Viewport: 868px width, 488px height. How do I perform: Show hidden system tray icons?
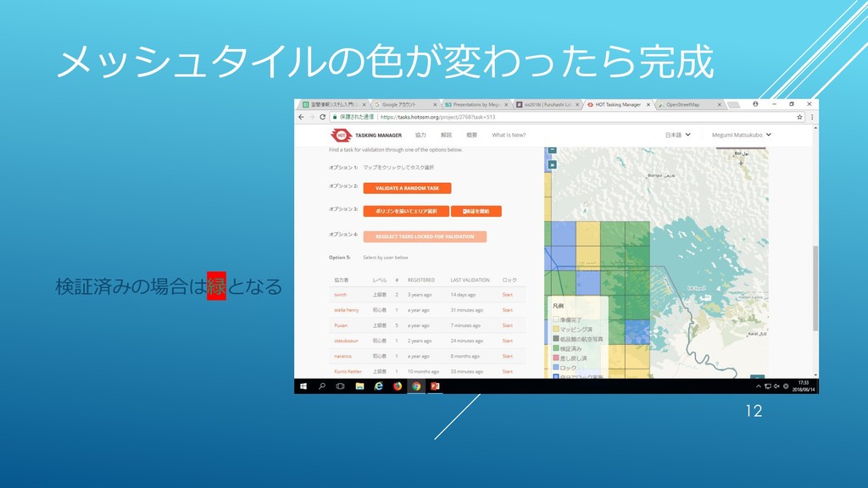point(758,386)
